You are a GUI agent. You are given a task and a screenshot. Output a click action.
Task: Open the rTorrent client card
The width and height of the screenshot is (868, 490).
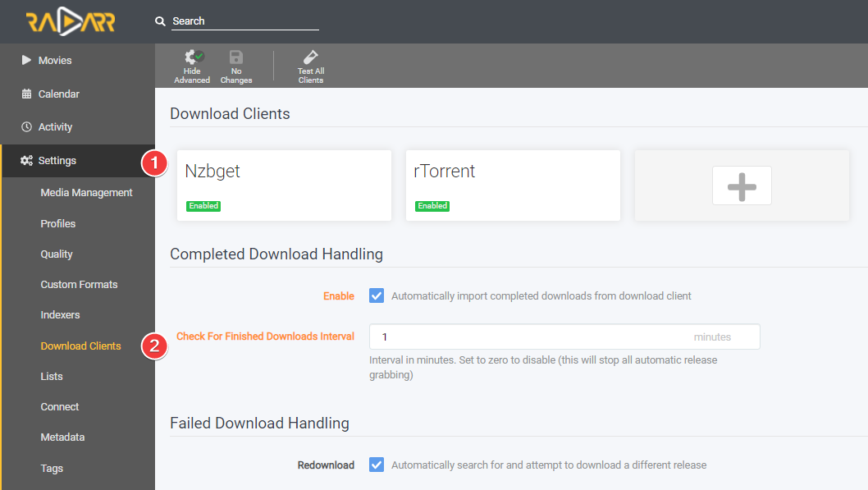pos(513,185)
